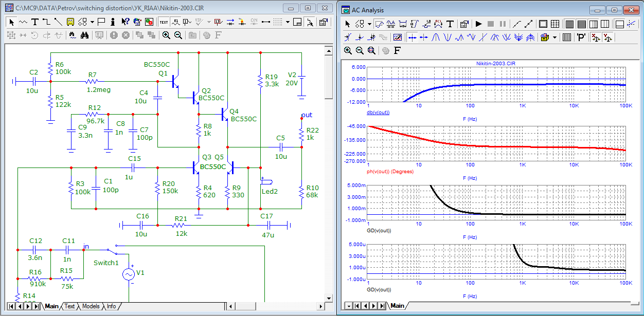Click the Info tool icon
This screenshot has width=644, height=316.
pos(113,22)
